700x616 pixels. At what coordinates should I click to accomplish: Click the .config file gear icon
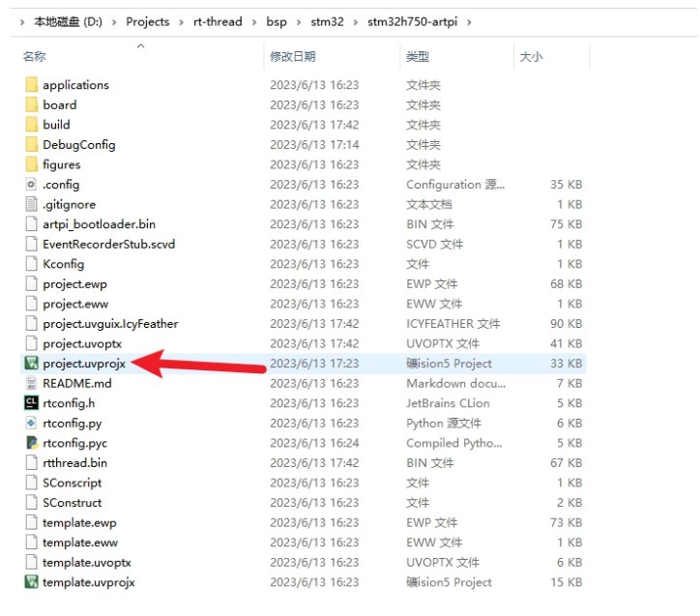point(31,185)
